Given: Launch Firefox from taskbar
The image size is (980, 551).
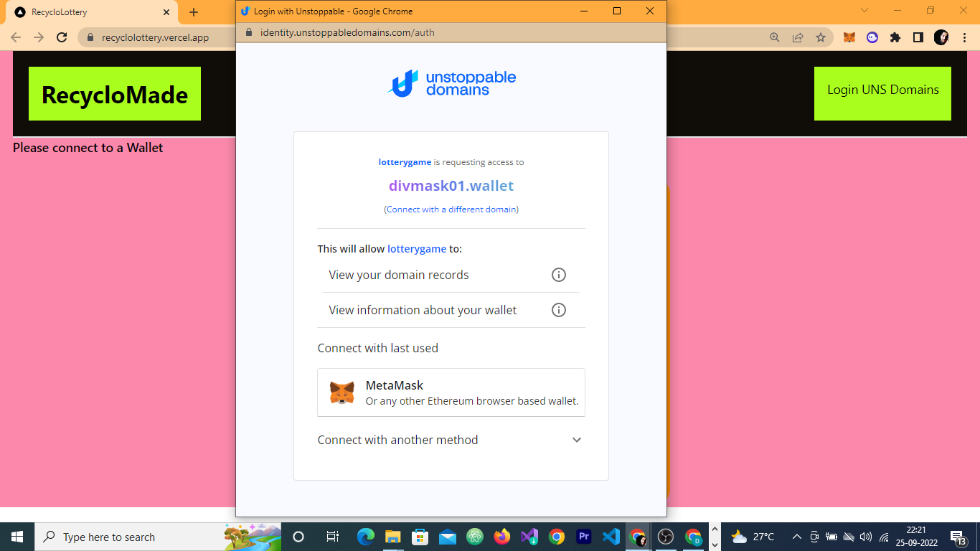Looking at the screenshot, I should [x=502, y=537].
